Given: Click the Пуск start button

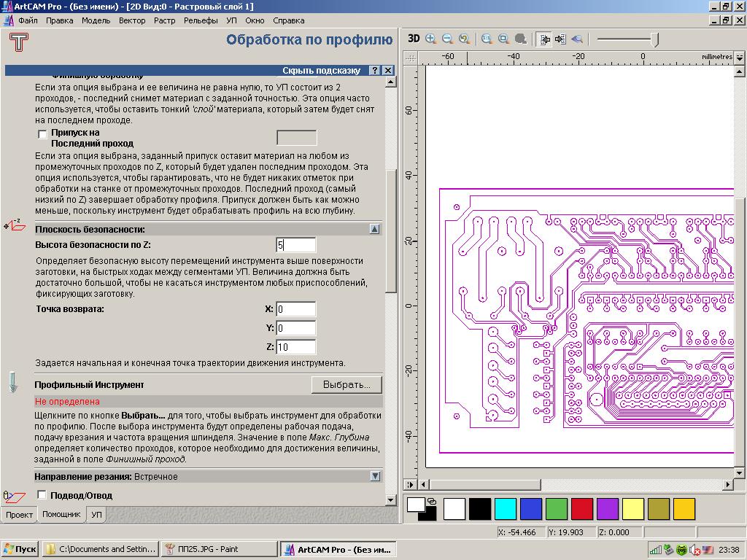Looking at the screenshot, I should click(x=20, y=550).
